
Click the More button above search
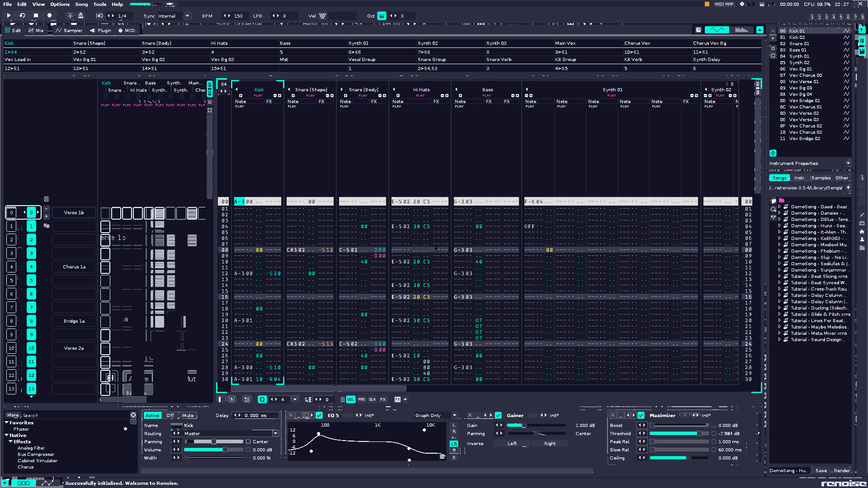pos(13,415)
